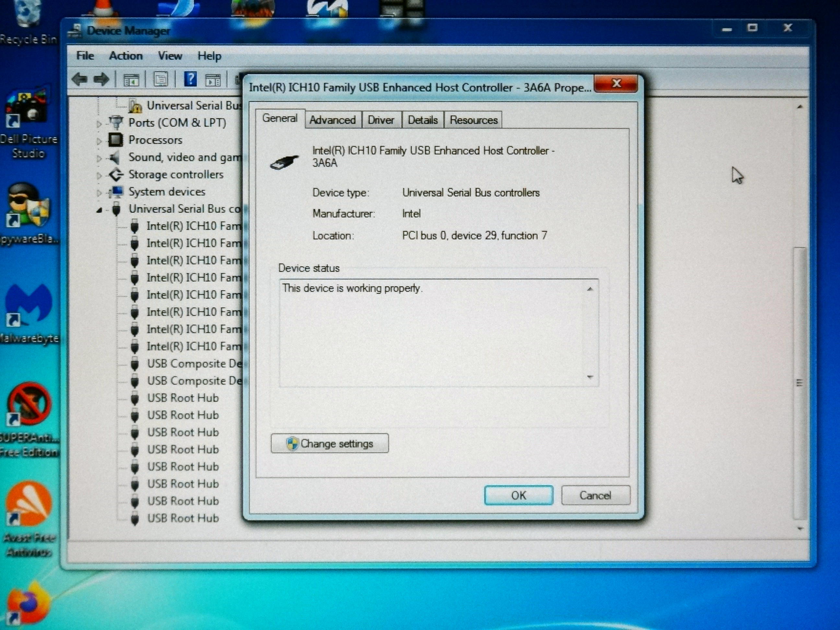The height and width of the screenshot is (630, 840).
Task: Expand the Storage controllers node
Action: [x=99, y=175]
